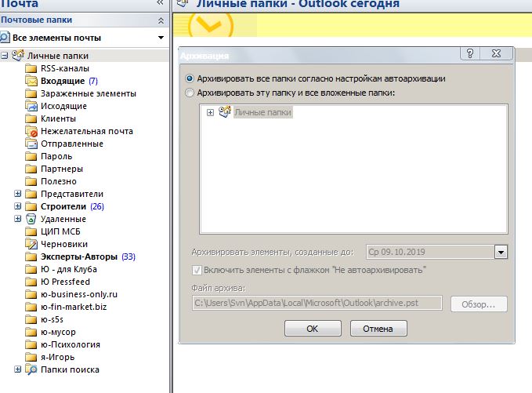Open the archive date dropdown arrow
Image resolution: width=532 pixels, height=393 pixels.
click(x=501, y=252)
